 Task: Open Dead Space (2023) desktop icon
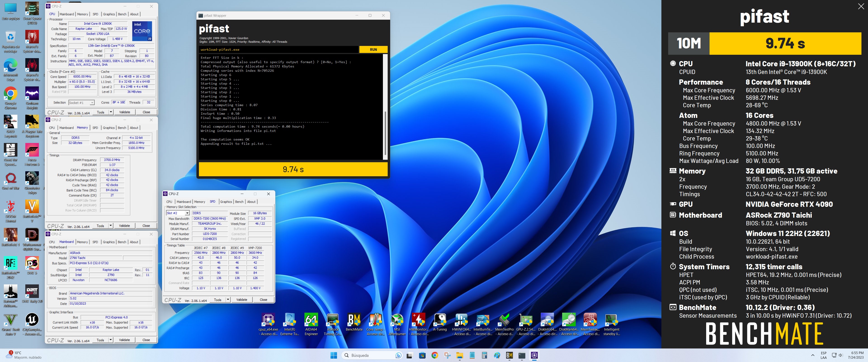point(32,13)
